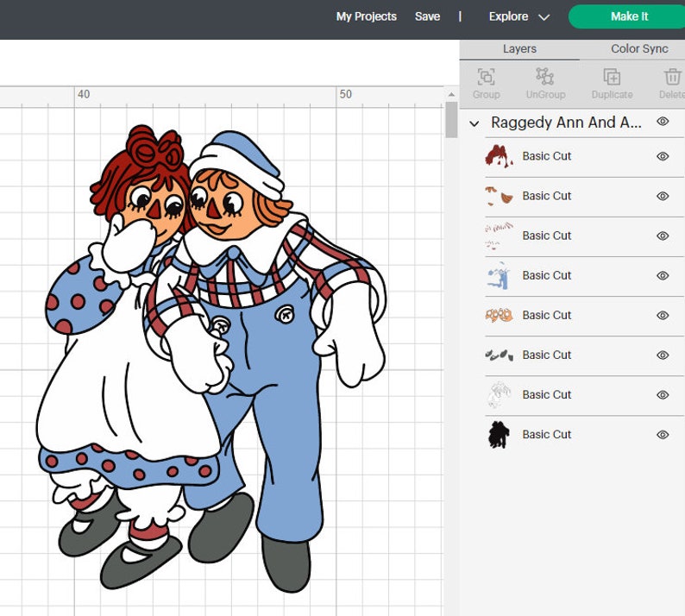Image resolution: width=685 pixels, height=616 pixels.
Task: Click Basic Cut label of black silhouette layer
Action: click(x=546, y=435)
